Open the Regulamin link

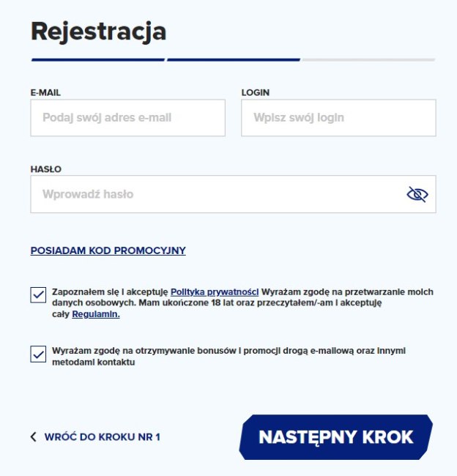click(96, 314)
